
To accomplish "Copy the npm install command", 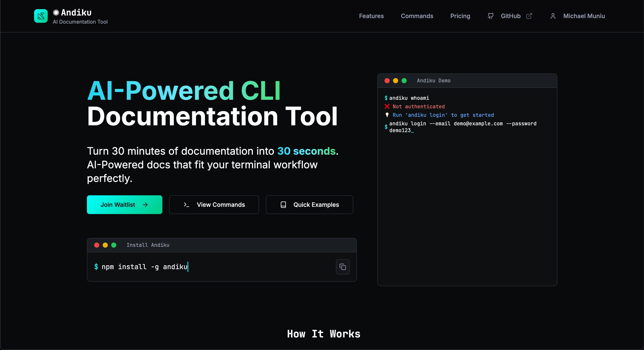I will click(x=343, y=267).
